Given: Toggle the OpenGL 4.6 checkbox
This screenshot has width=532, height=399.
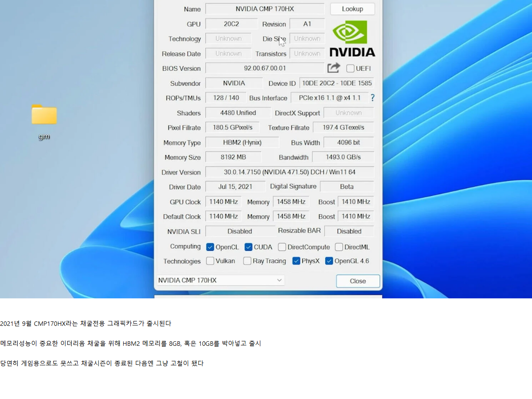Looking at the screenshot, I should (329, 261).
